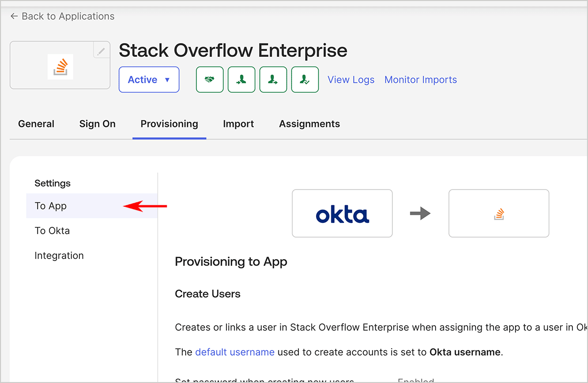The height and width of the screenshot is (383, 588).
Task: Select Integration in Settings sidebar
Action: (x=59, y=256)
